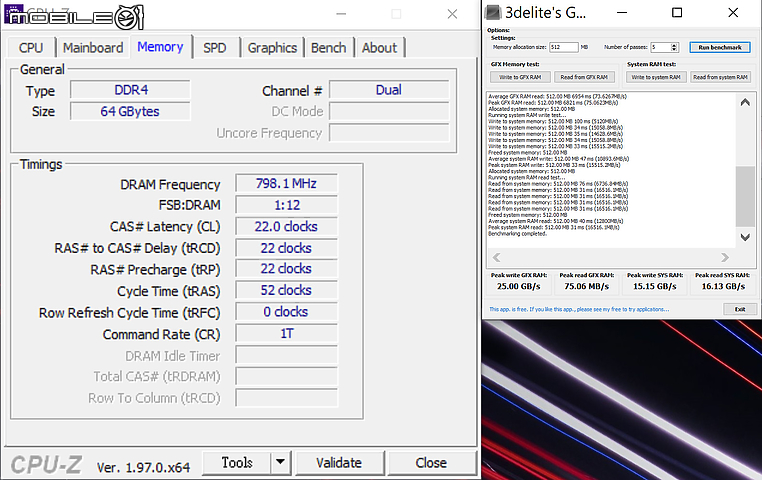
Task: Click the Validate button
Action: pos(339,463)
